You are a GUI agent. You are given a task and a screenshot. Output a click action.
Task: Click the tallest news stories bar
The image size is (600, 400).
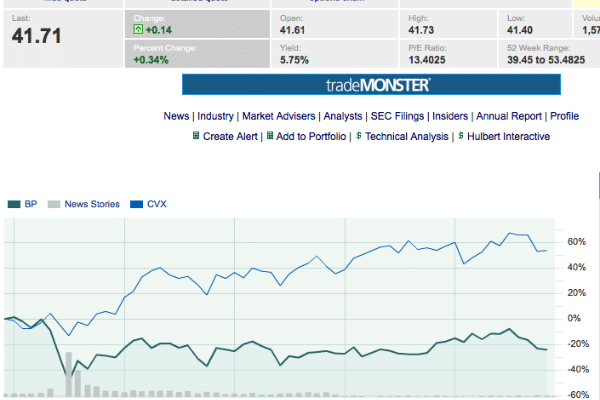pyautogui.click(x=69, y=374)
